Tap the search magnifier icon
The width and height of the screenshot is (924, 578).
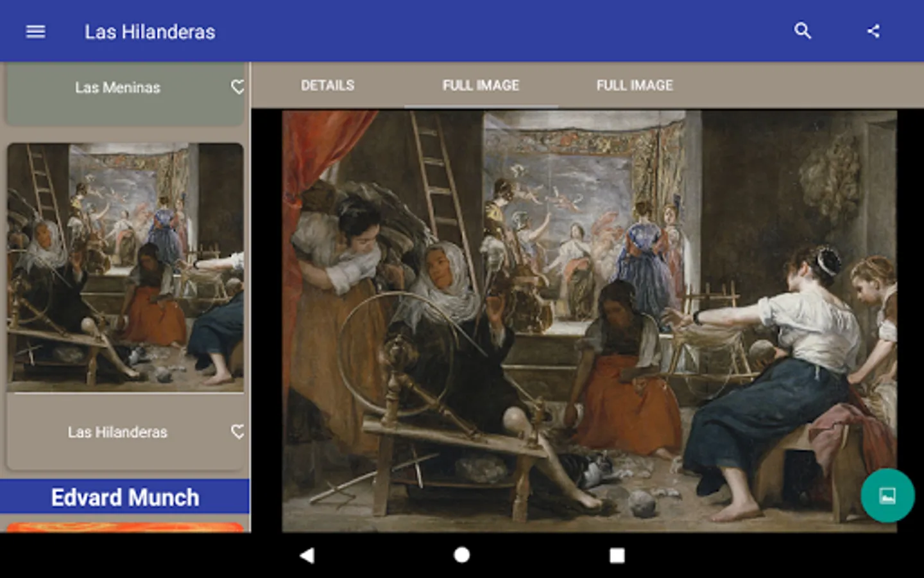pos(803,31)
